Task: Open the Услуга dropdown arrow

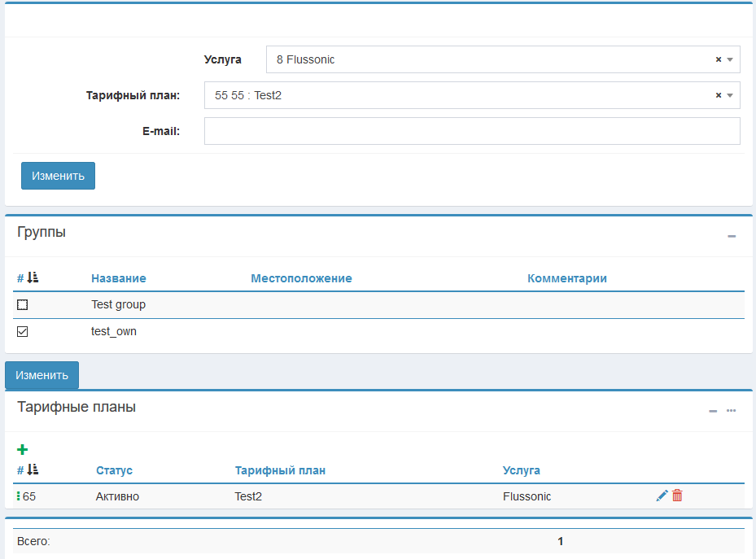Action: [730, 59]
